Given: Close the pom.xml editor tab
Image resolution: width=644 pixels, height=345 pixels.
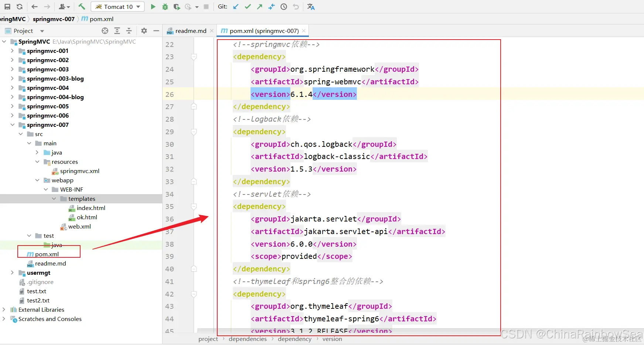Looking at the screenshot, I should tap(304, 31).
